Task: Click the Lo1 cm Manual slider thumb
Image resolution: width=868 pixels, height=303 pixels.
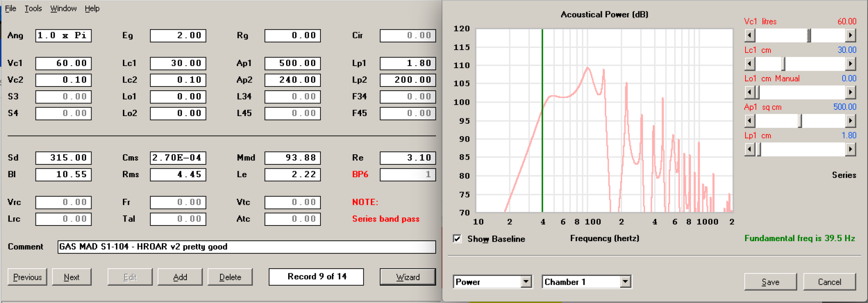Action: coord(758,92)
